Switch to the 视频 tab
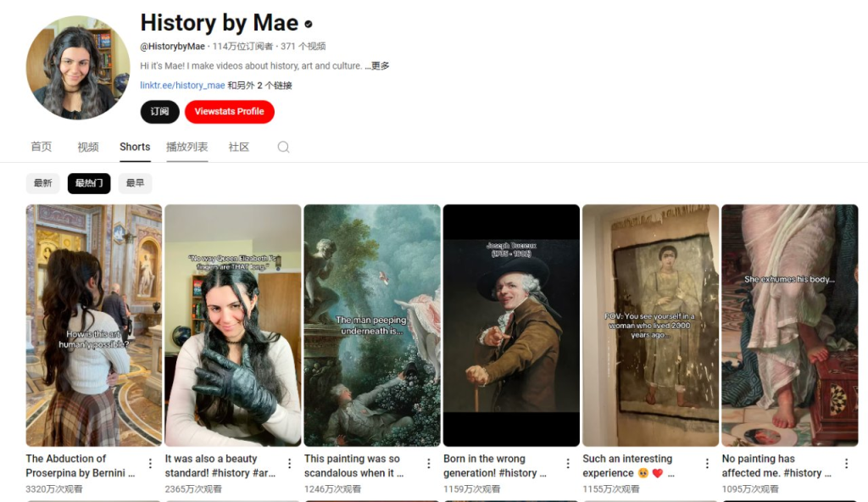 coord(88,147)
